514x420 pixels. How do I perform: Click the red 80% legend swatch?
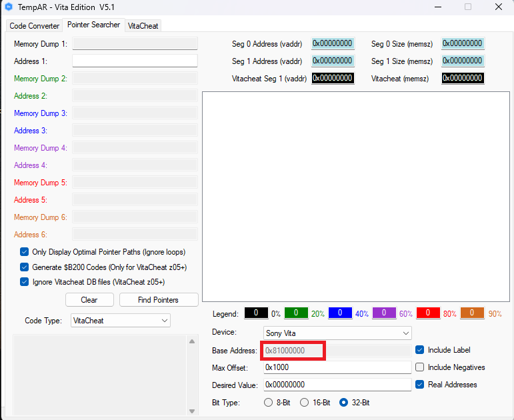pyautogui.click(x=428, y=313)
